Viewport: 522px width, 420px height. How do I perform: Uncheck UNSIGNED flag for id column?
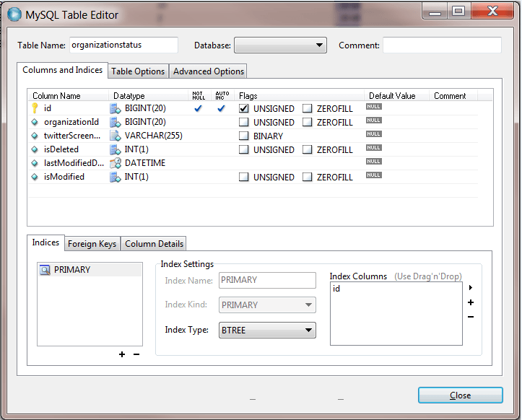pos(244,108)
